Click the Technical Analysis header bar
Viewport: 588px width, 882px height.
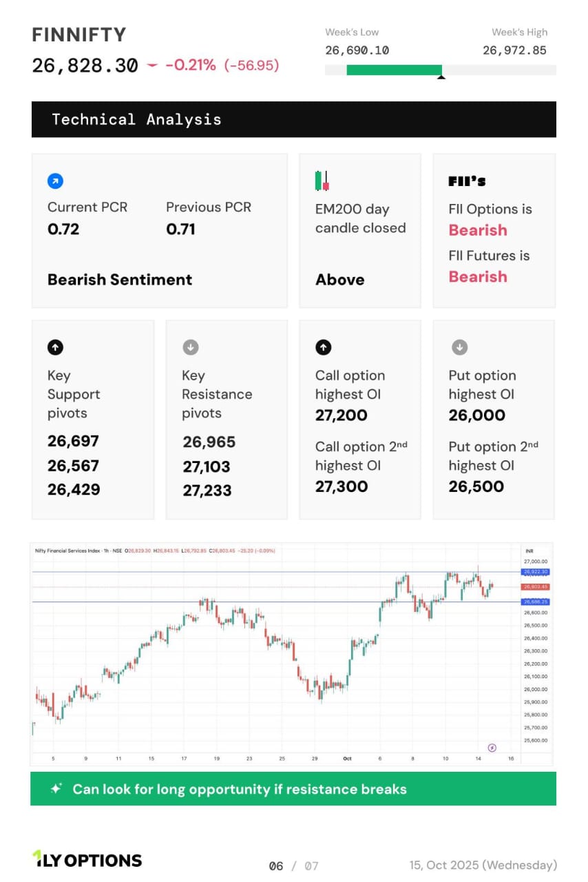(x=293, y=119)
